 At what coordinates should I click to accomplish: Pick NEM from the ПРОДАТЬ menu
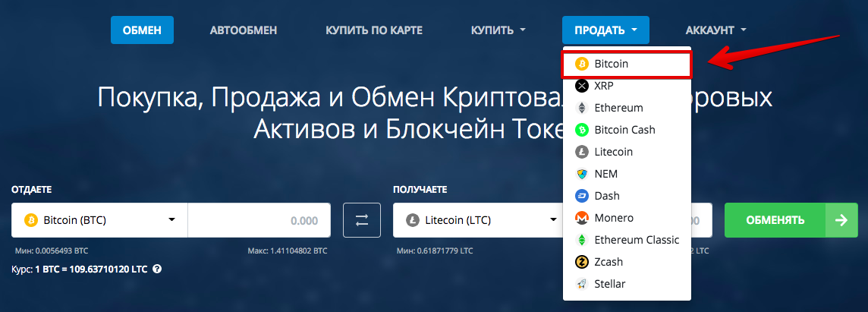tap(627, 174)
